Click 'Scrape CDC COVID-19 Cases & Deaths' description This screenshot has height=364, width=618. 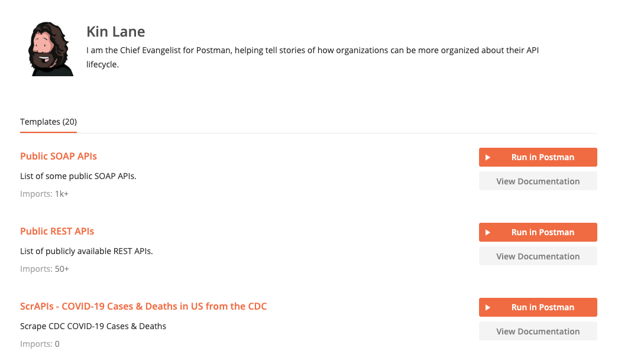pos(93,326)
